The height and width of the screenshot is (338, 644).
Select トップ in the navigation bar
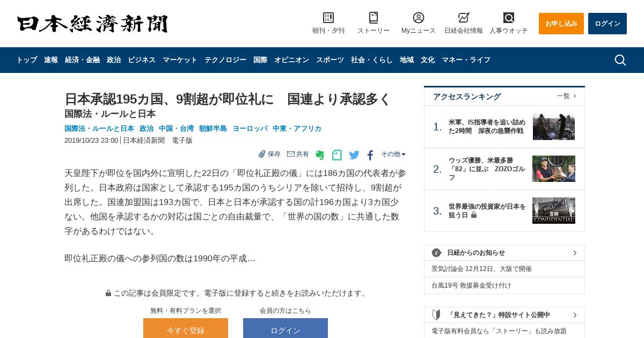click(27, 60)
